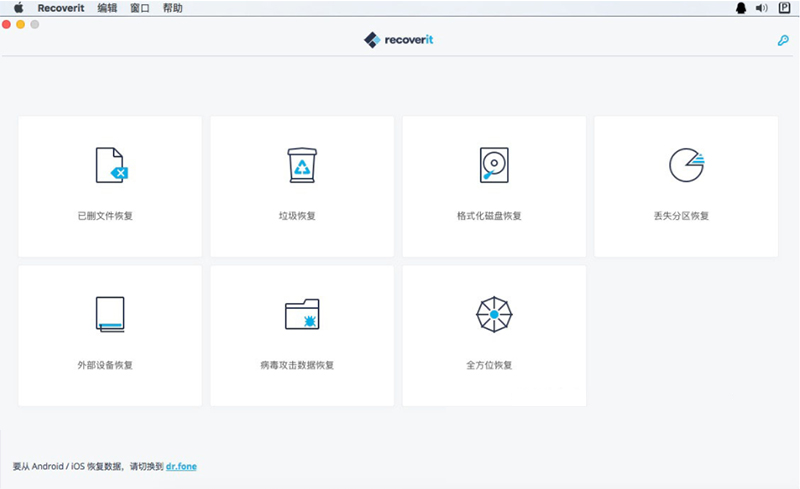Select the 丢失分区恢复 label
Screen dimensions: 800x489
(681, 216)
